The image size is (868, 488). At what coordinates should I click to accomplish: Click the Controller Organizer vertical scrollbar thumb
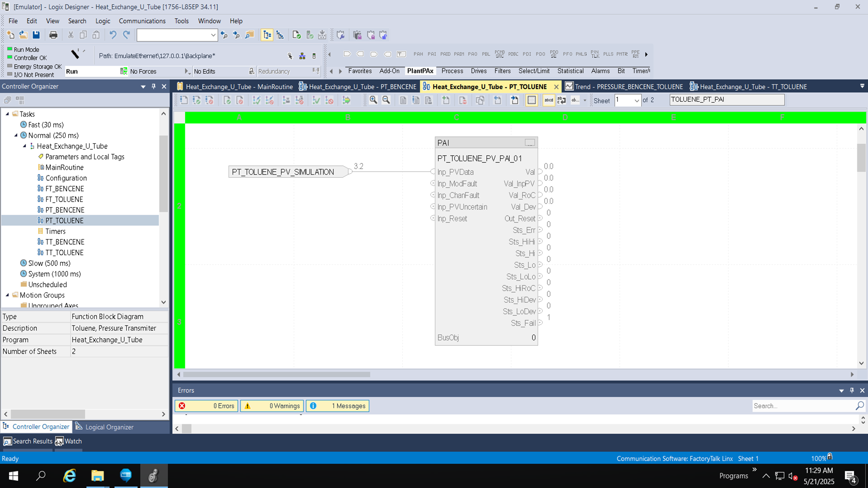[x=163, y=174]
